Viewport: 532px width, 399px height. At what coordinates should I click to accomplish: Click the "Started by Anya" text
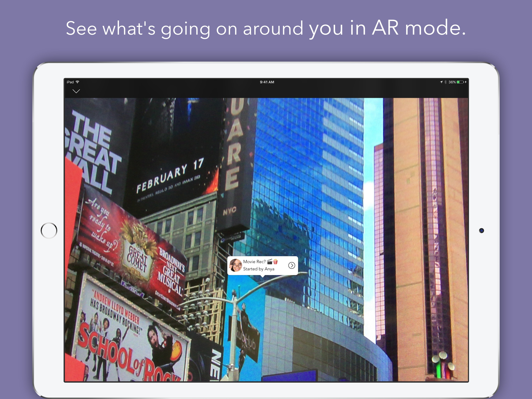pyautogui.click(x=259, y=269)
